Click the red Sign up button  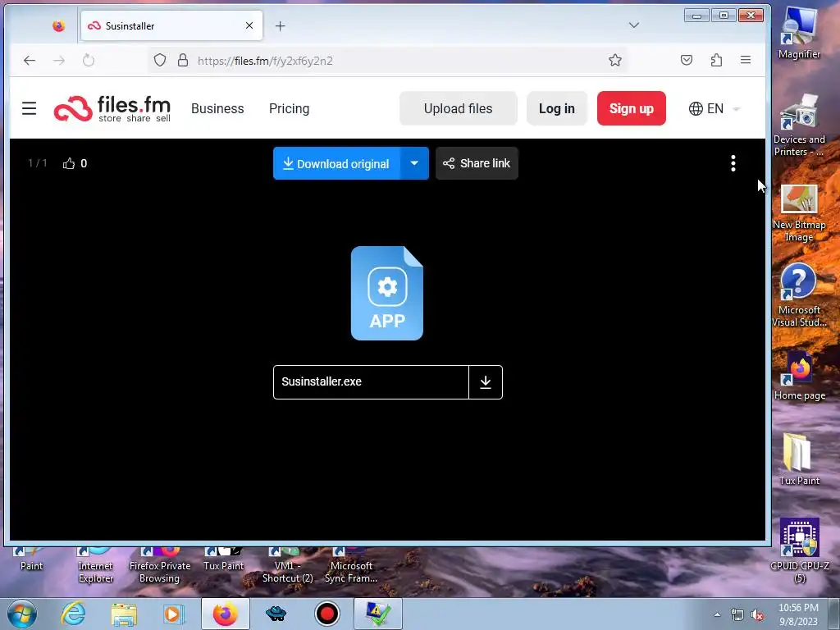(631, 109)
